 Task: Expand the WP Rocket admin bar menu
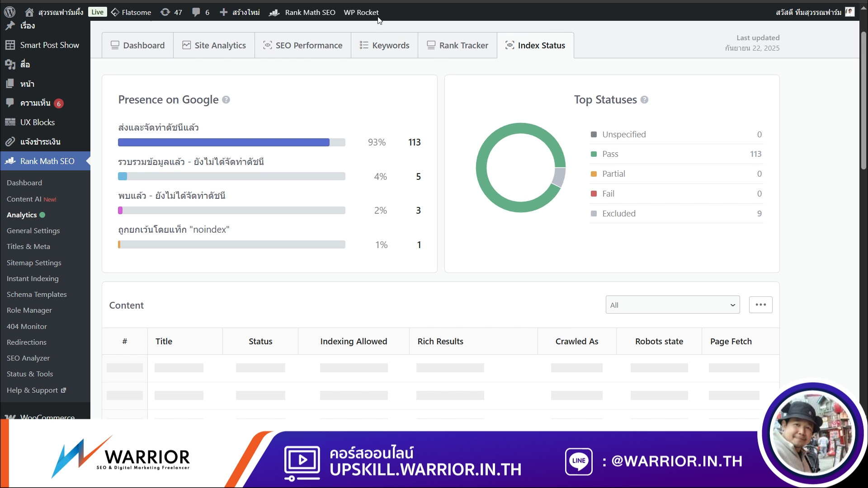click(361, 12)
